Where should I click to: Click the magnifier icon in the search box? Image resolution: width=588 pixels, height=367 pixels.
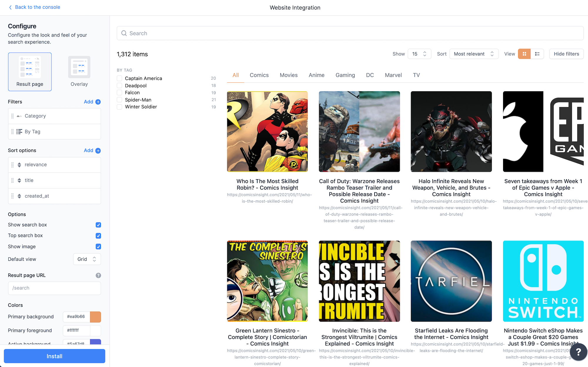pos(124,33)
